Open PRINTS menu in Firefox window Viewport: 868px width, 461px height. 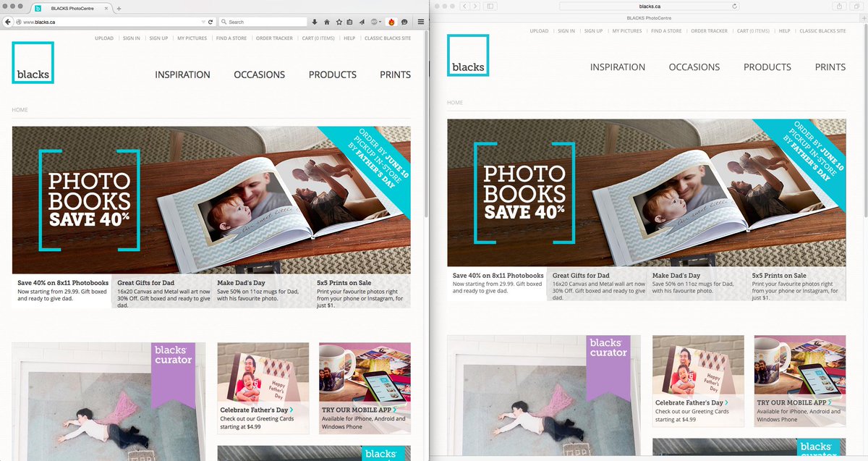click(395, 75)
